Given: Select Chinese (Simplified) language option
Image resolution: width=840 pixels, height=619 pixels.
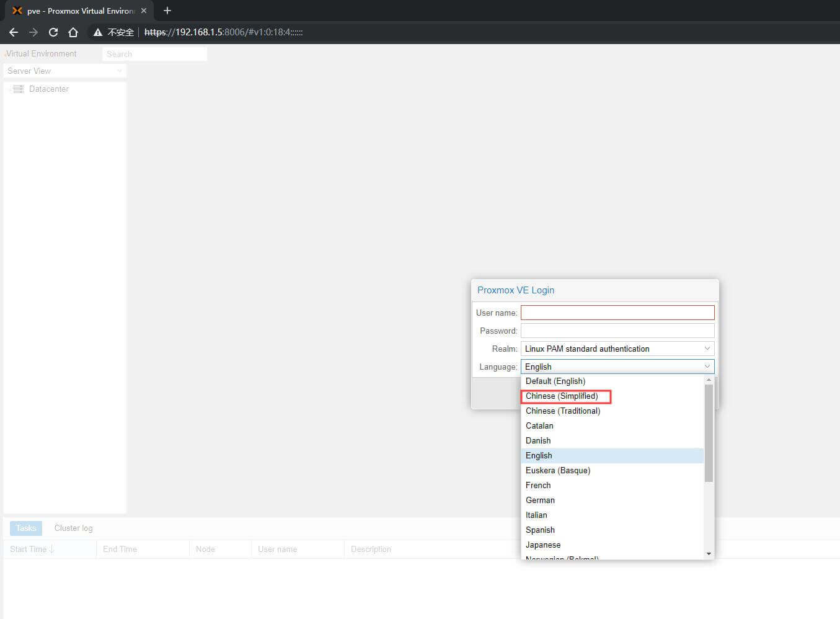Looking at the screenshot, I should tap(562, 396).
